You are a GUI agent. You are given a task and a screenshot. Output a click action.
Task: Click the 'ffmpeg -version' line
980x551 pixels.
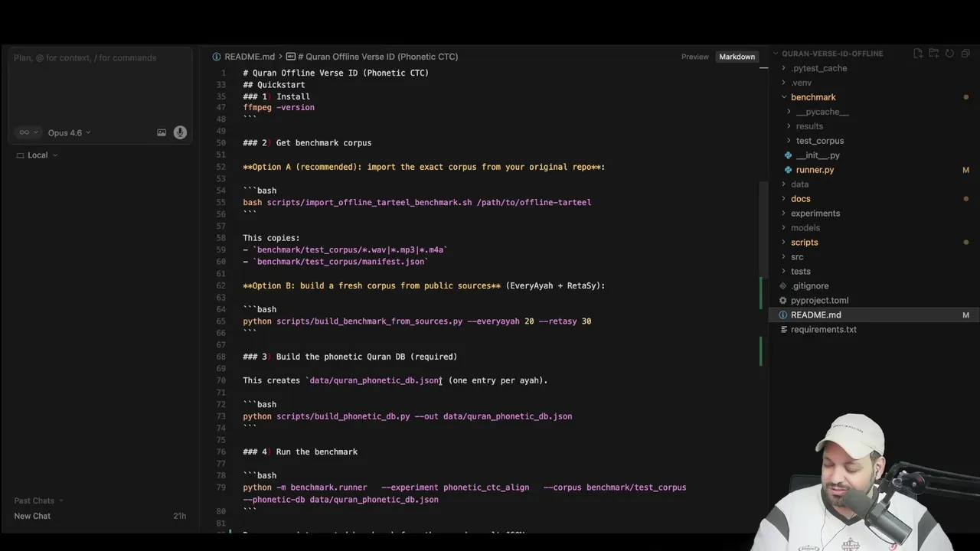pos(279,108)
